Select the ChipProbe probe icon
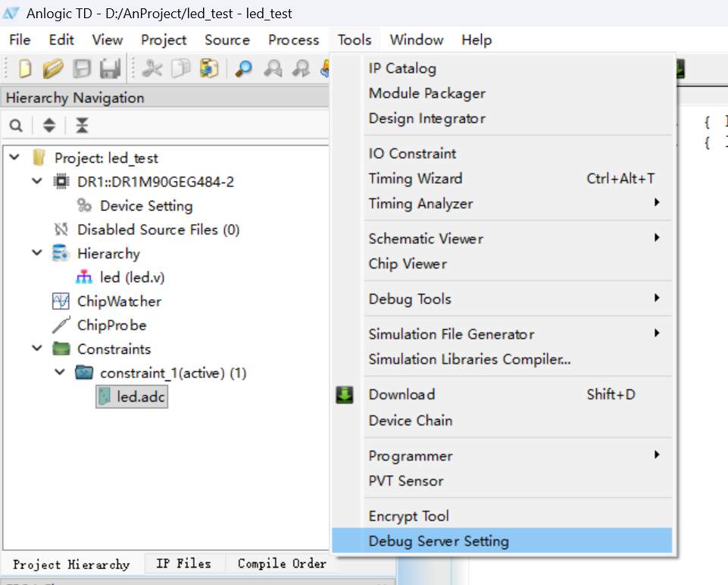The height and width of the screenshot is (585, 728). click(x=61, y=325)
